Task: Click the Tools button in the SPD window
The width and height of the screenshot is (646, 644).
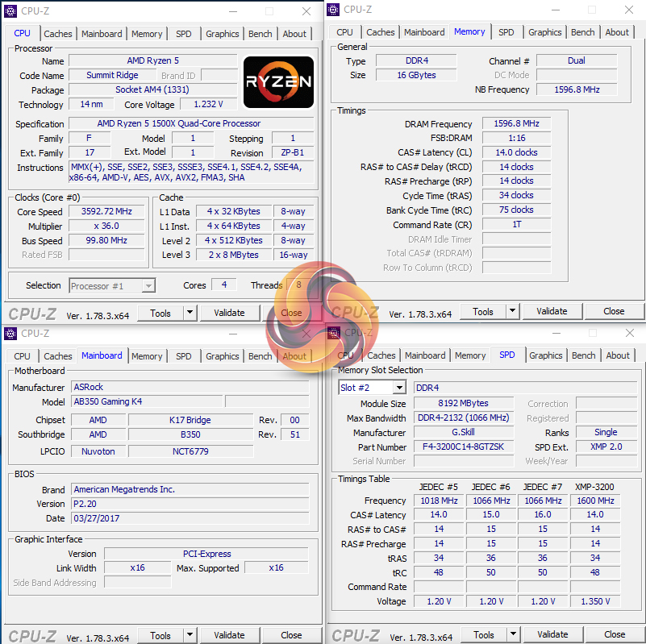Action: 483,635
